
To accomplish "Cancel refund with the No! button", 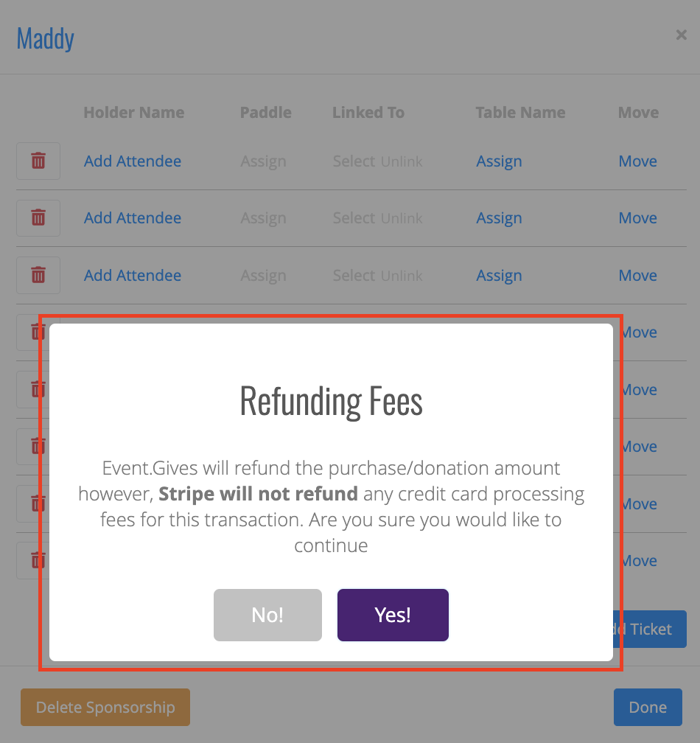I will click(x=267, y=615).
